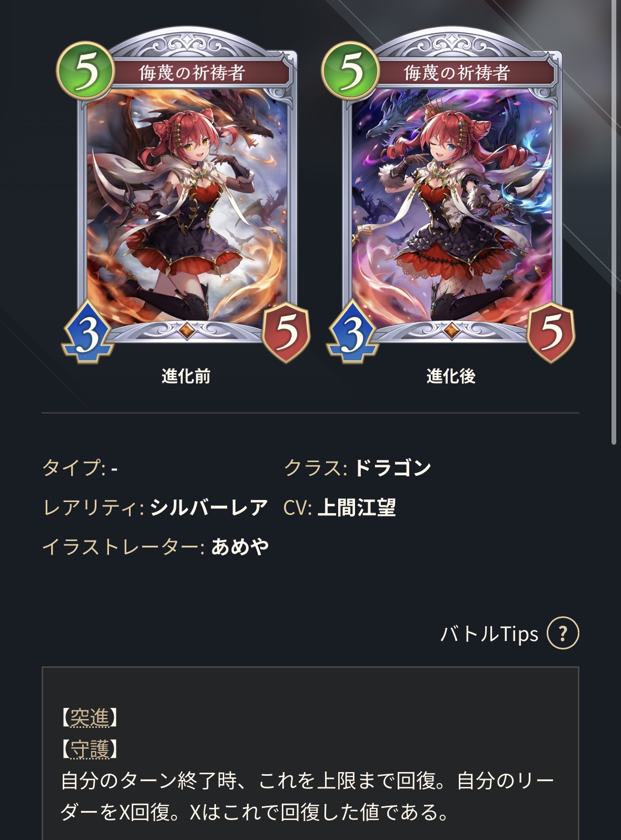Click the CV name 上間江望
Image resolution: width=621 pixels, height=840 pixels.
coord(357,507)
